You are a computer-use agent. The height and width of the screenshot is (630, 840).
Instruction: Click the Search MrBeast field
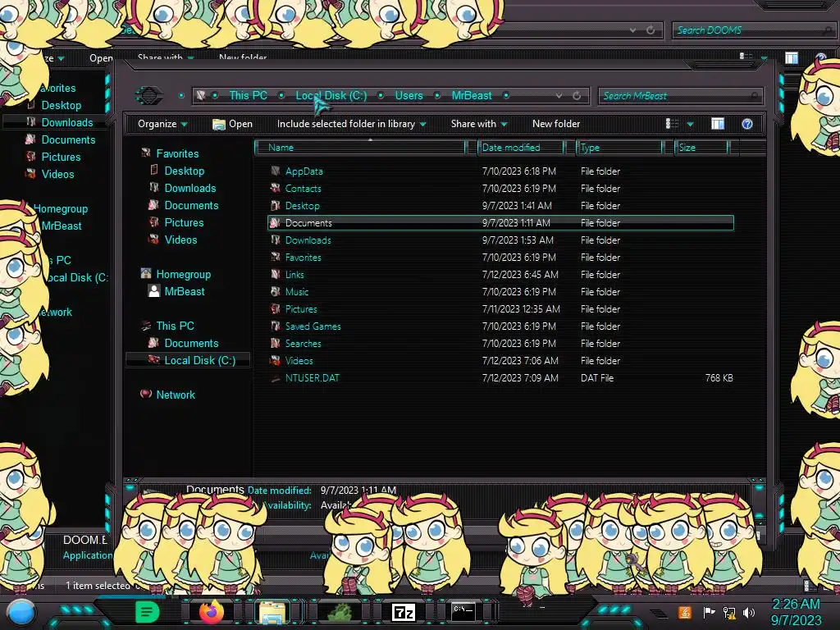[679, 96]
